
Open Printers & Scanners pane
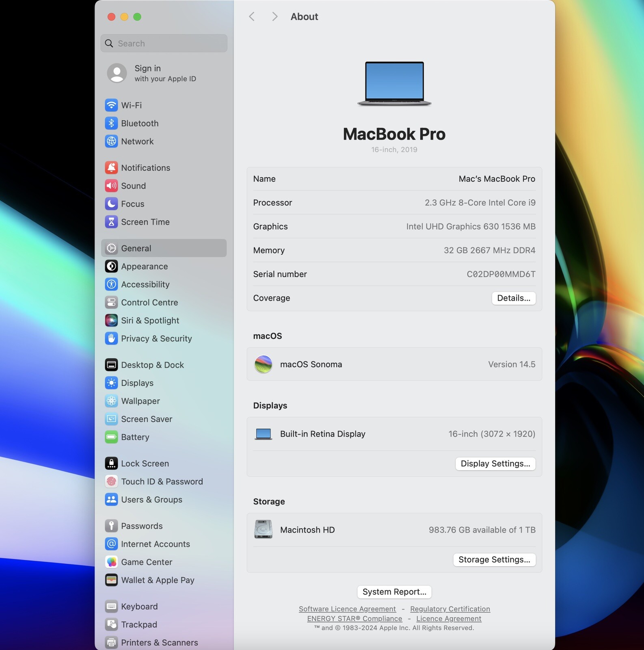(164, 643)
